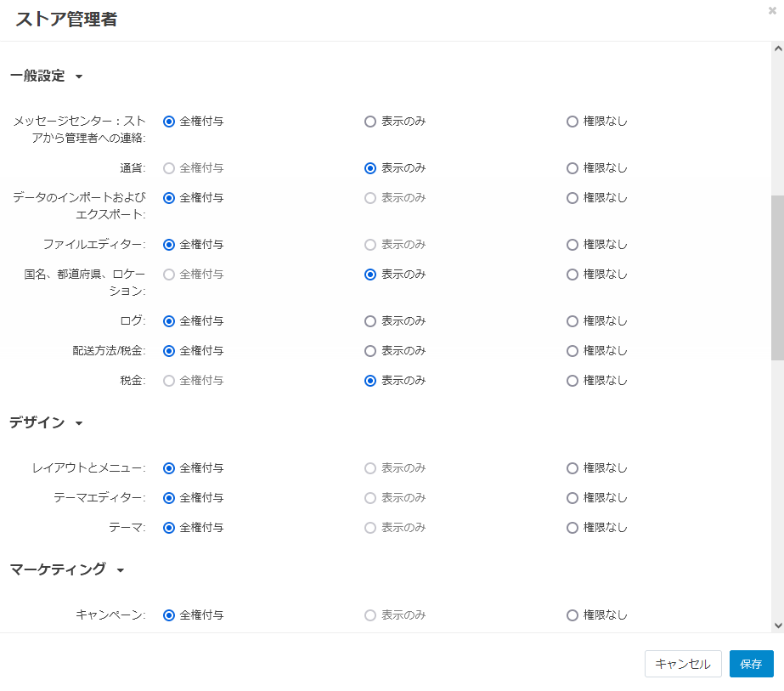Click the 通貨 label

(x=133, y=167)
